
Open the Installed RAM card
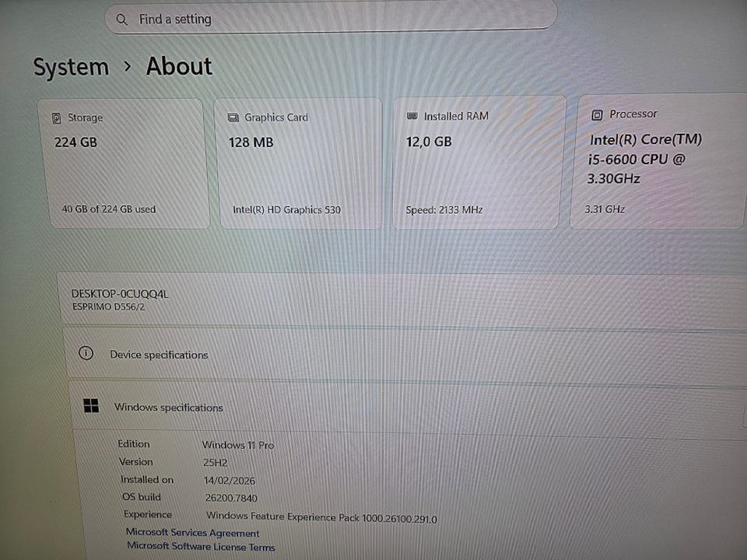point(478,163)
